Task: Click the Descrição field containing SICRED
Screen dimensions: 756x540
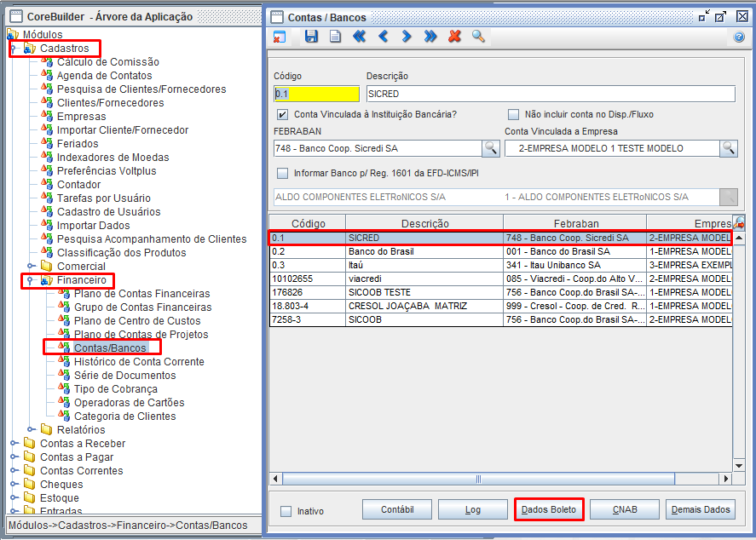Action: 551,94
